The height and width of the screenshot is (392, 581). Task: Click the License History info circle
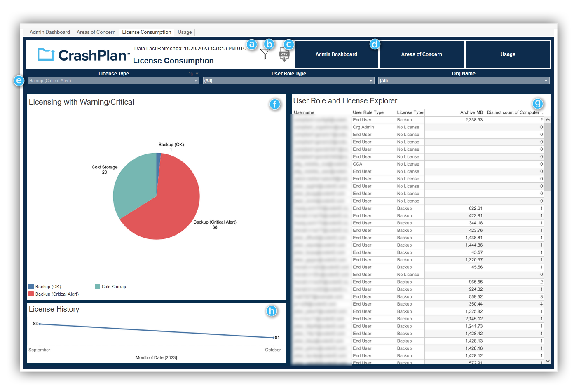pyautogui.click(x=272, y=311)
